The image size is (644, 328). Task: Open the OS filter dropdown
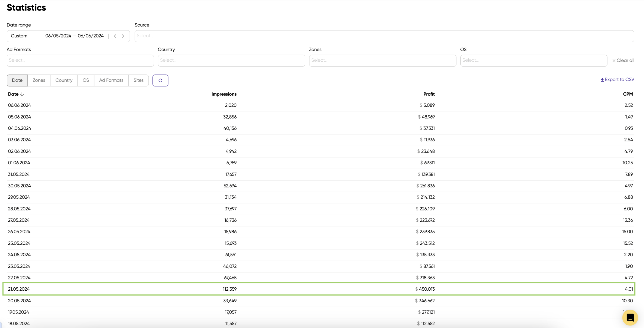click(533, 61)
